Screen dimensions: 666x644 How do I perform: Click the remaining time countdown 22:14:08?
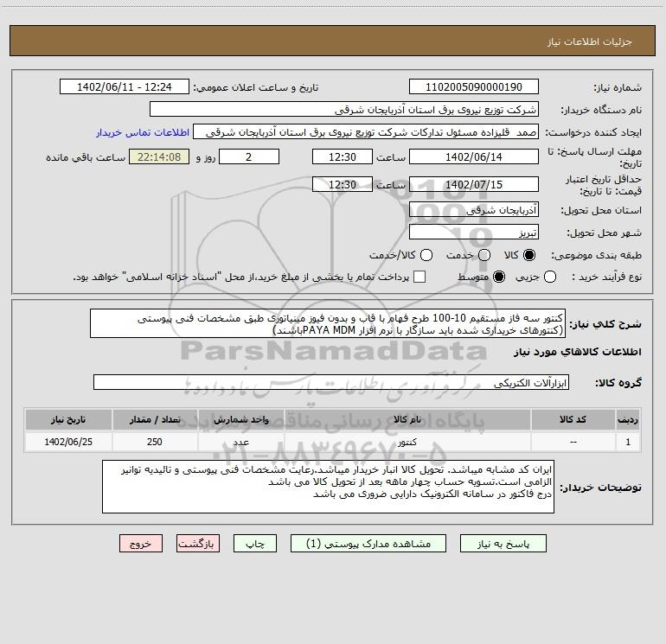tap(159, 157)
